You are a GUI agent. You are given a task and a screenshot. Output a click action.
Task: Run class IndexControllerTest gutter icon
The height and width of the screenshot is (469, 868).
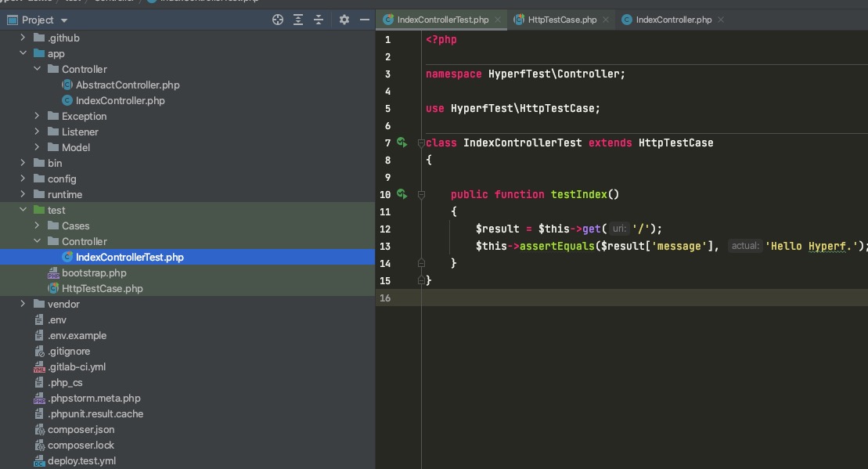click(x=402, y=143)
